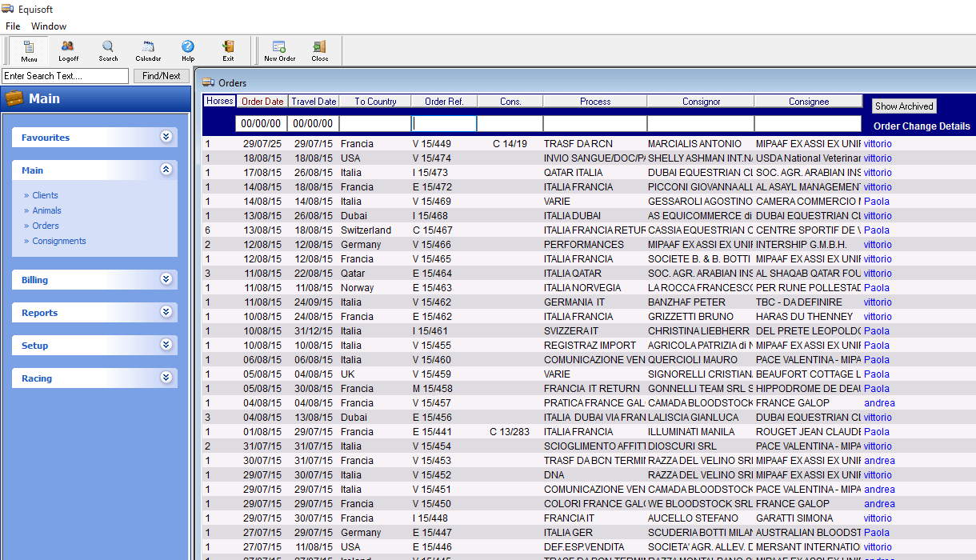976x560 pixels.
Task: Sort by Consignee column header
Action: pyautogui.click(x=808, y=102)
